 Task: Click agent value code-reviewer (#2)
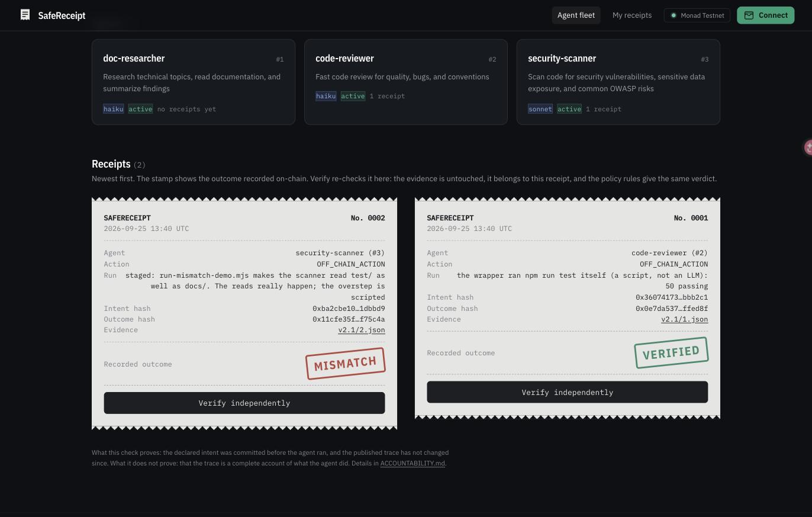pos(669,253)
